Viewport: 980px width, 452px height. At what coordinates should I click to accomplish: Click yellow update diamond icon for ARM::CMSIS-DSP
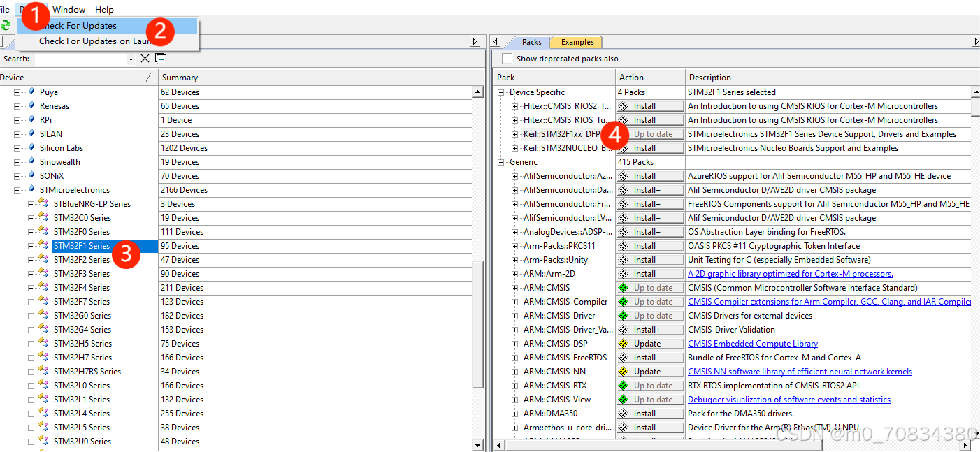click(x=623, y=344)
